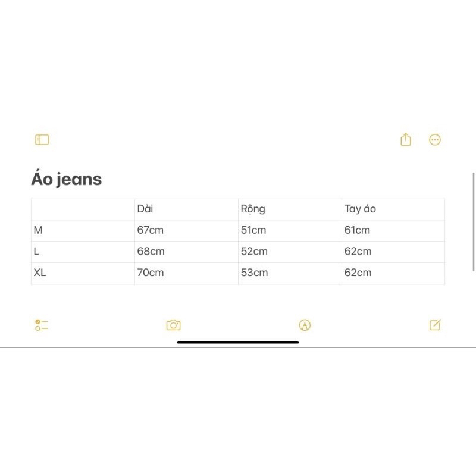Activate the markup pen icon
The width and height of the screenshot is (476, 476).
[305, 325]
